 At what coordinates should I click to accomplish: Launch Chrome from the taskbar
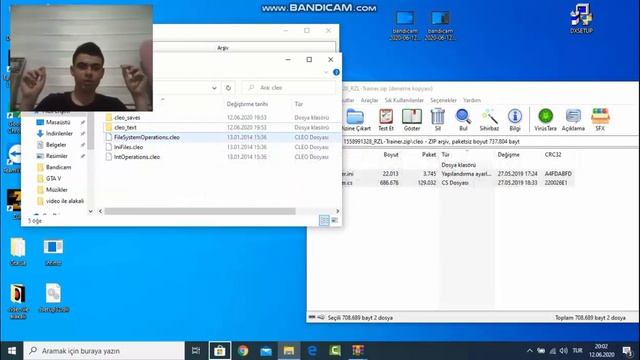click(x=243, y=351)
